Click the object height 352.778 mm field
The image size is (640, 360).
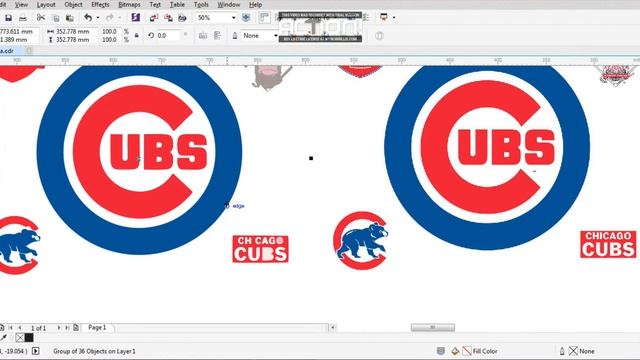coord(76,40)
